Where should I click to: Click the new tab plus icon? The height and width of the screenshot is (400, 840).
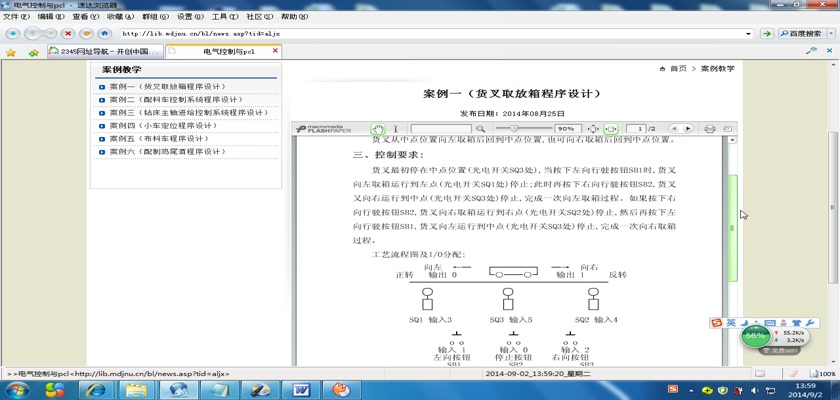pyautogui.click(x=12, y=33)
